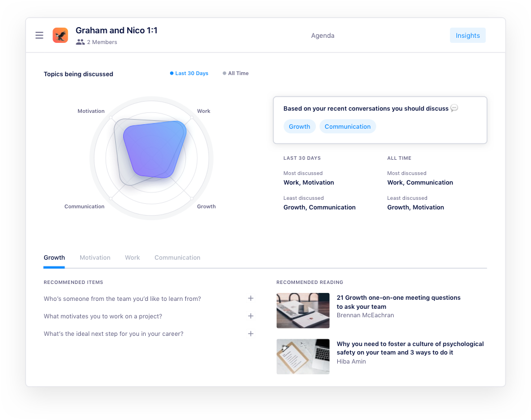Click the Growth suggestion chip
This screenshot has height=420, width=531.
point(299,126)
